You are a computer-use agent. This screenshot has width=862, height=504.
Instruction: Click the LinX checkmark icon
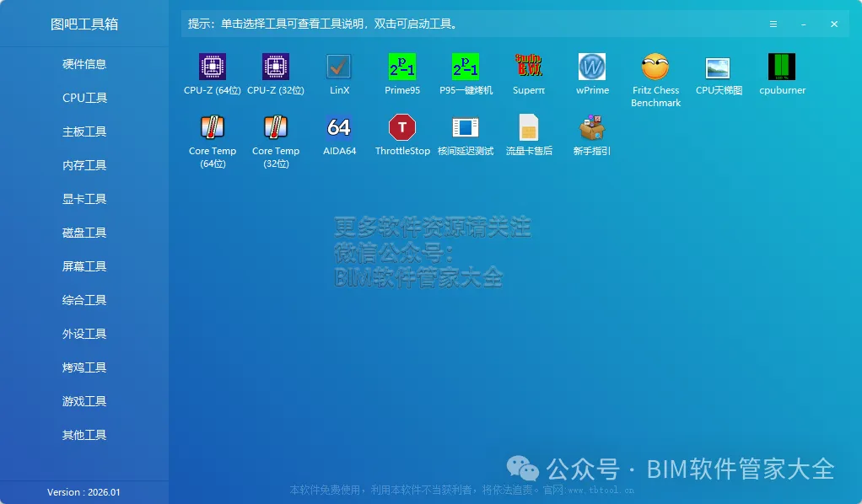pyautogui.click(x=339, y=67)
